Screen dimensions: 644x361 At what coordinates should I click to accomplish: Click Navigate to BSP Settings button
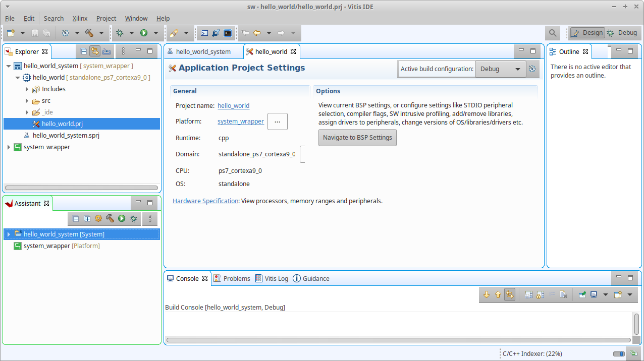click(357, 138)
